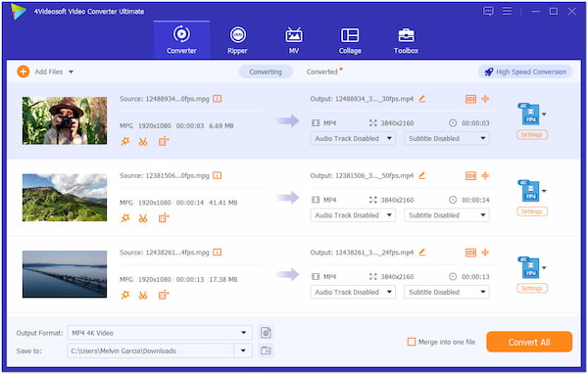
Task: Open the feedback chat icon in title bar
Action: click(x=488, y=11)
